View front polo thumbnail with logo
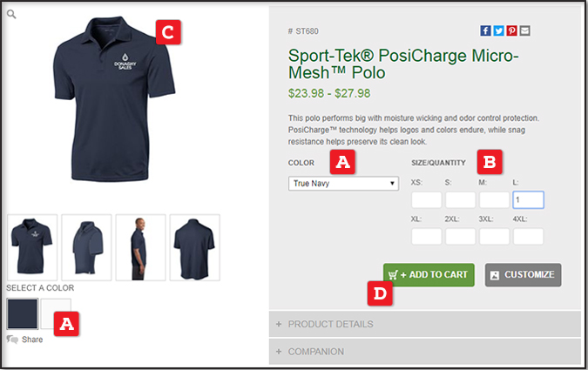The height and width of the screenshot is (370, 588). point(32,247)
